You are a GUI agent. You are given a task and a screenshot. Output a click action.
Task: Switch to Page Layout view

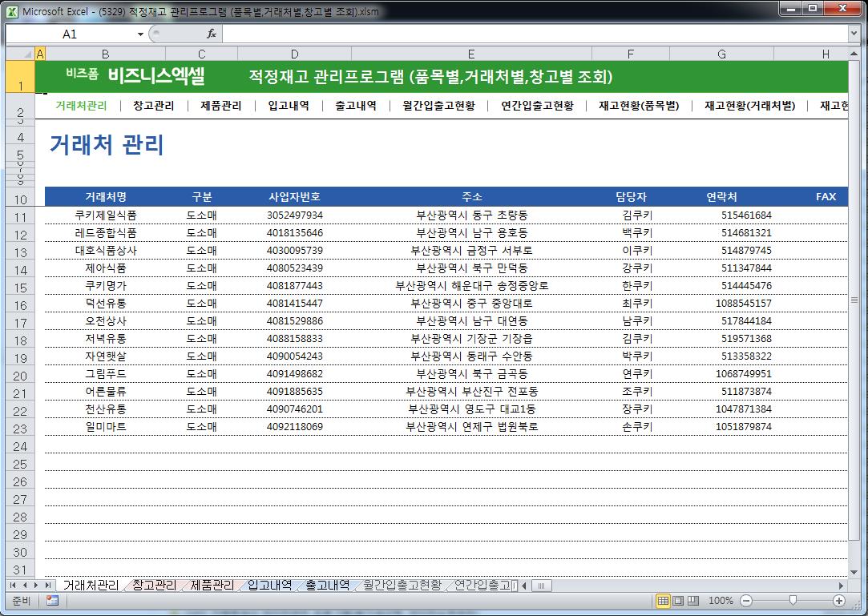(x=678, y=601)
